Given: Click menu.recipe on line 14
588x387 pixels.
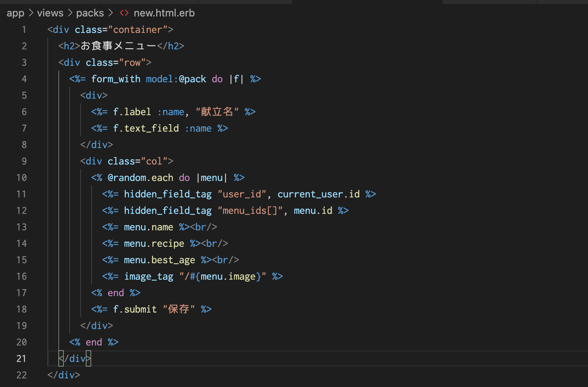Looking at the screenshot, I should click(x=154, y=244).
